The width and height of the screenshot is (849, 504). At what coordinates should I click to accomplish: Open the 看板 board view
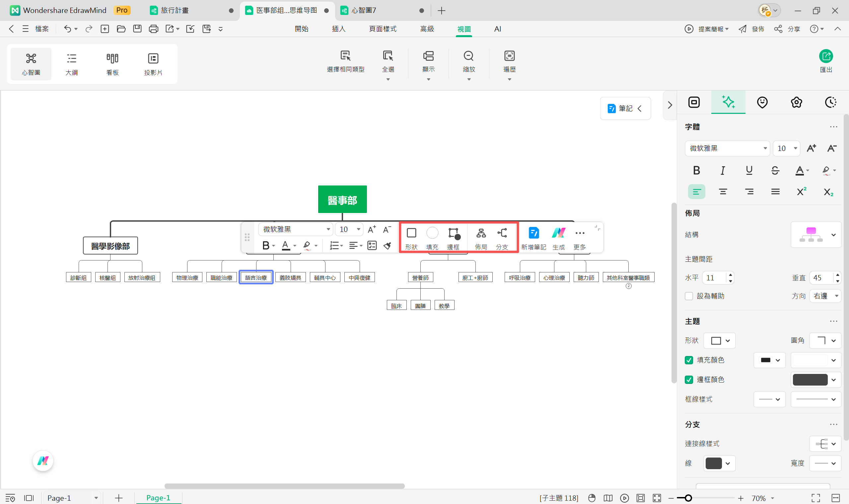112,64
